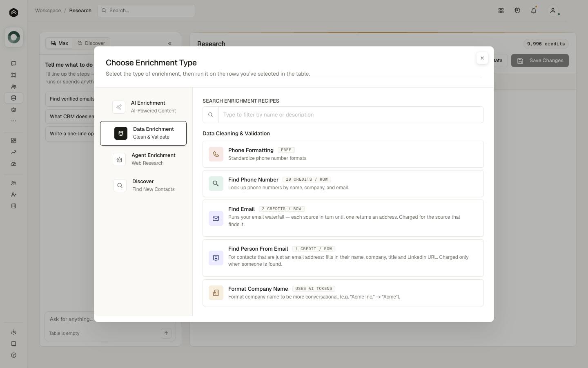Click the 9,996 credits badge

click(546, 44)
